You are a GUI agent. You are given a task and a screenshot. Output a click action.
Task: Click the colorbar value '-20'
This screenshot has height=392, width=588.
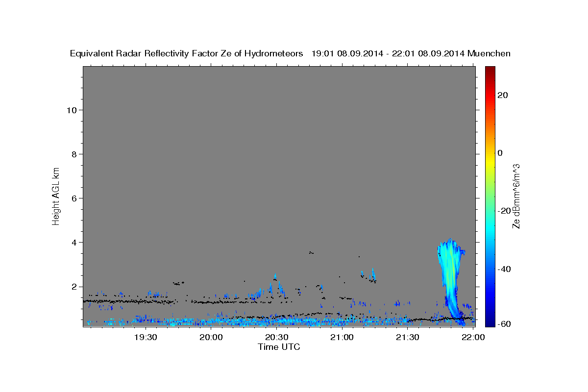(504, 211)
